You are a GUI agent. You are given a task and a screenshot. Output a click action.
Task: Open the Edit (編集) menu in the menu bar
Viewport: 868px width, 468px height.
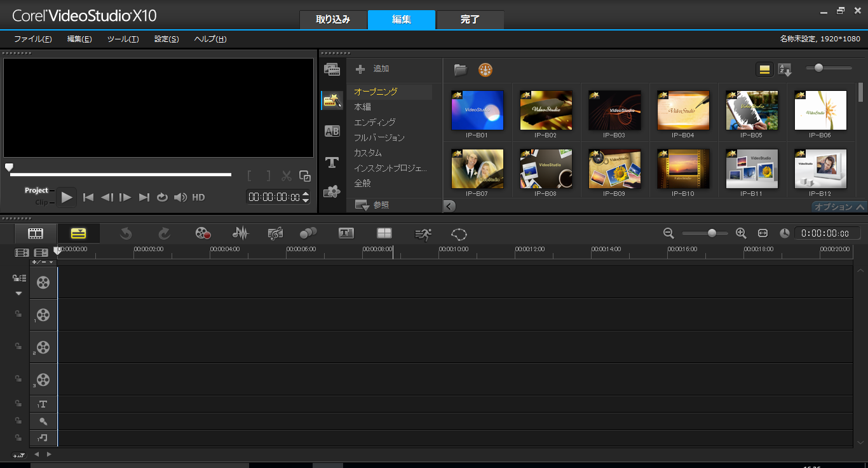point(79,39)
